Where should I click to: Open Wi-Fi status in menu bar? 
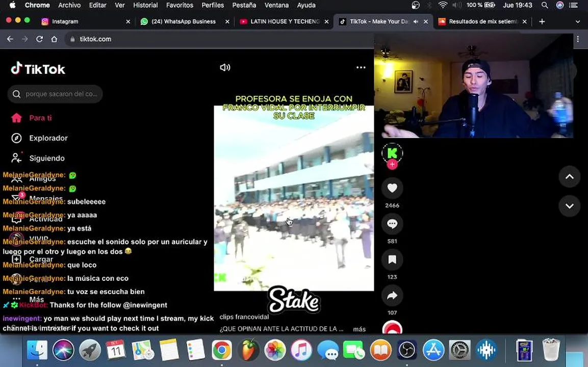click(443, 5)
